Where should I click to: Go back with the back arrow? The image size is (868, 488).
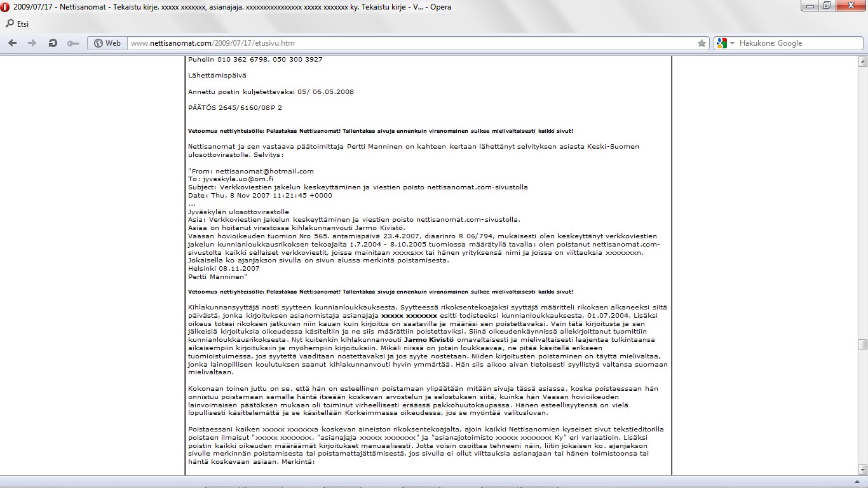pos(13,43)
